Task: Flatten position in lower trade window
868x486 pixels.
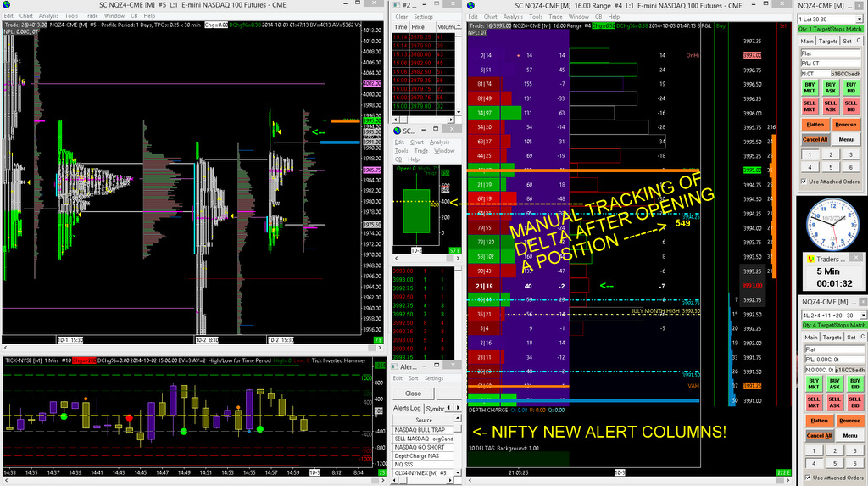Action: click(820, 421)
